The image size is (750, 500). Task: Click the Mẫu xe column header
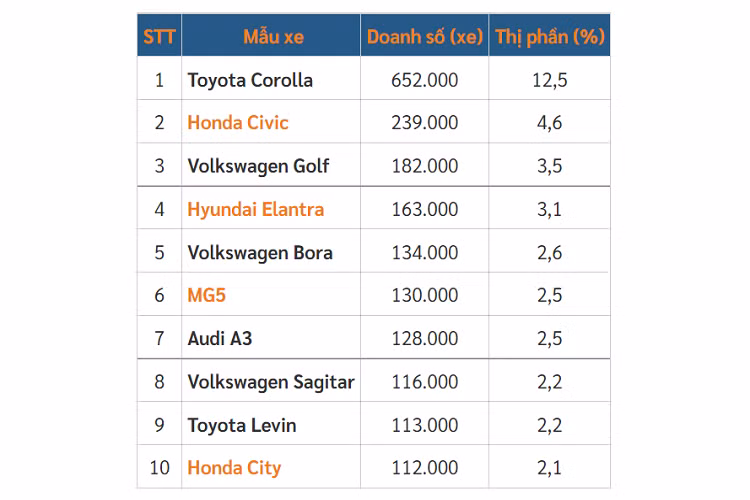(x=273, y=37)
